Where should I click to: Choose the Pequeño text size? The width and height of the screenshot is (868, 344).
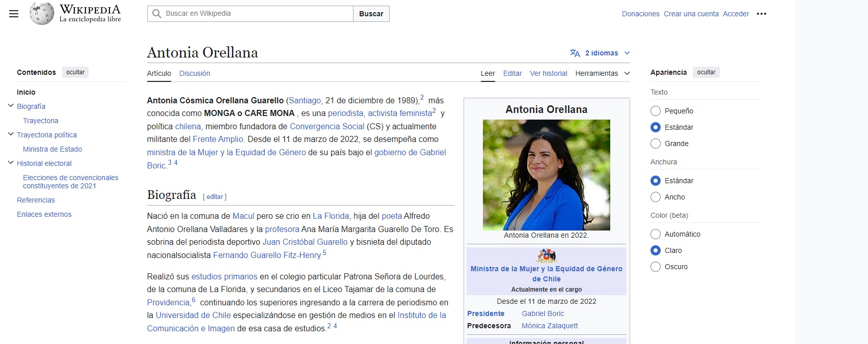tap(656, 111)
